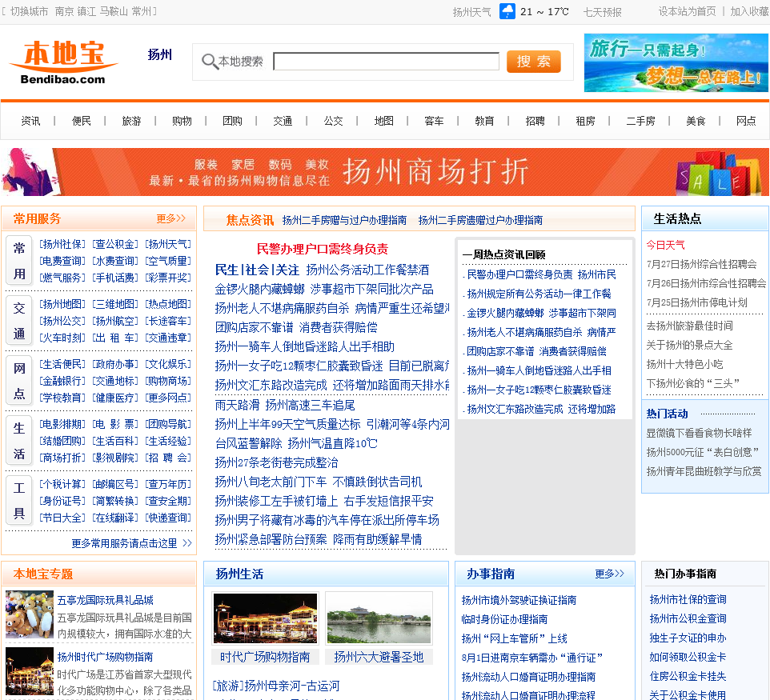Open 扬州市公积金查询 link
The image size is (770, 700).
point(688,618)
